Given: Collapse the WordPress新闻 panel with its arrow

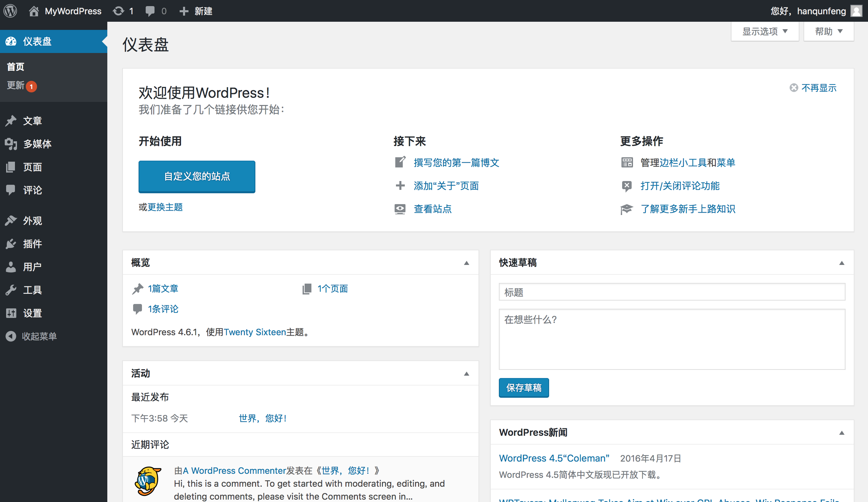Looking at the screenshot, I should (842, 433).
